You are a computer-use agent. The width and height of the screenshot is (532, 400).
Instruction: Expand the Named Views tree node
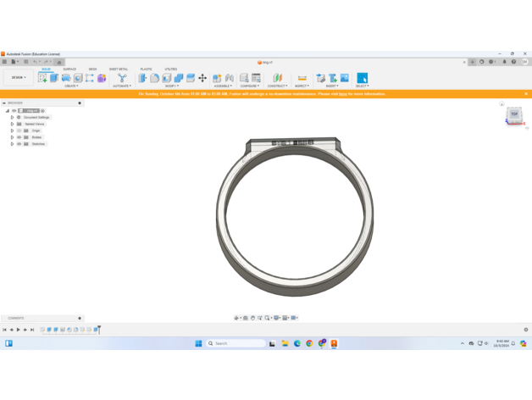click(13, 125)
